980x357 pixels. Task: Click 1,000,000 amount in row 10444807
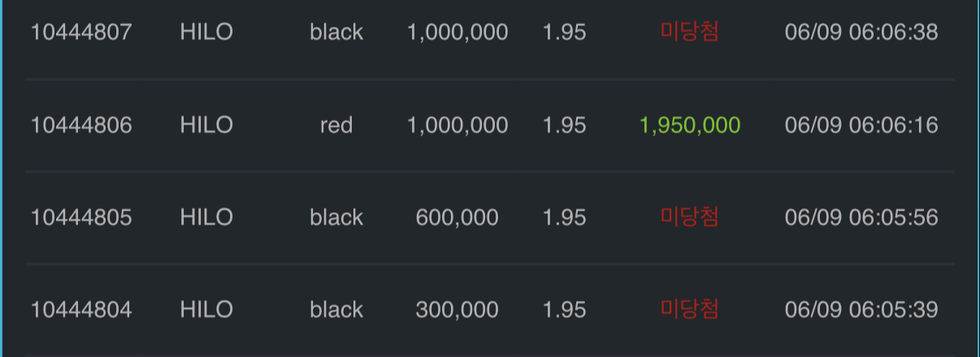click(457, 33)
